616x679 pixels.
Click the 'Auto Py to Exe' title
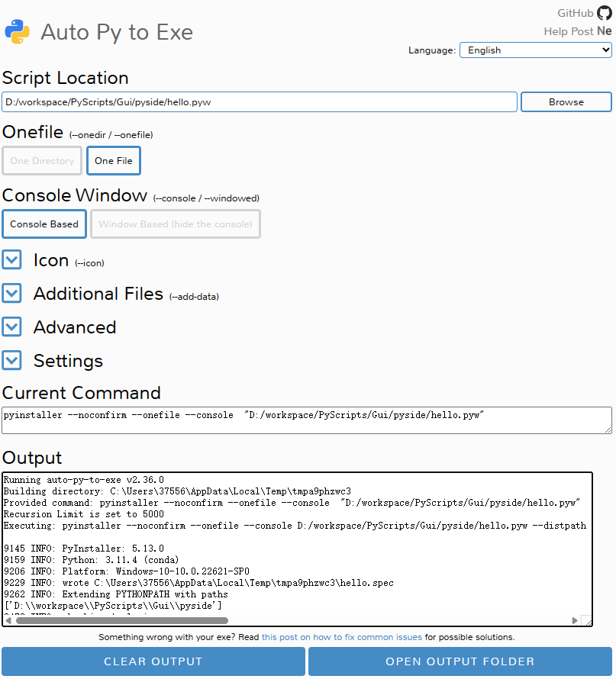117,32
